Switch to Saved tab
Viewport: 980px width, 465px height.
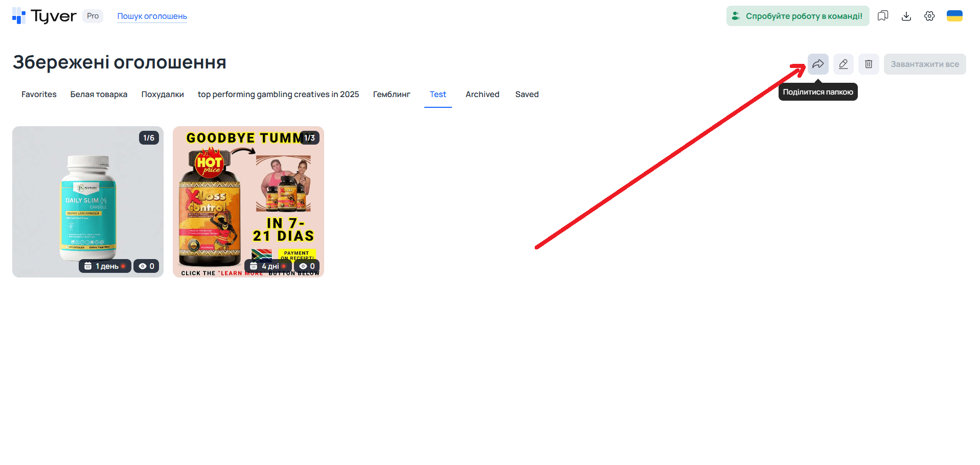tap(527, 94)
